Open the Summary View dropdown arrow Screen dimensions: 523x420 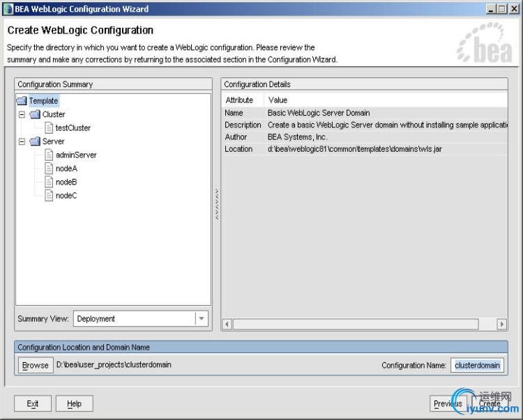[x=202, y=319]
